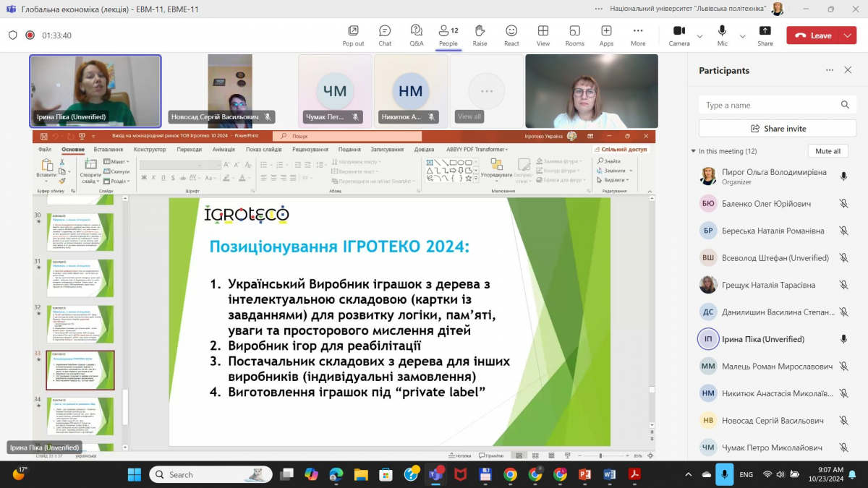Expand the camera options dropdown arrow
This screenshot has width=868, height=488.
699,35
